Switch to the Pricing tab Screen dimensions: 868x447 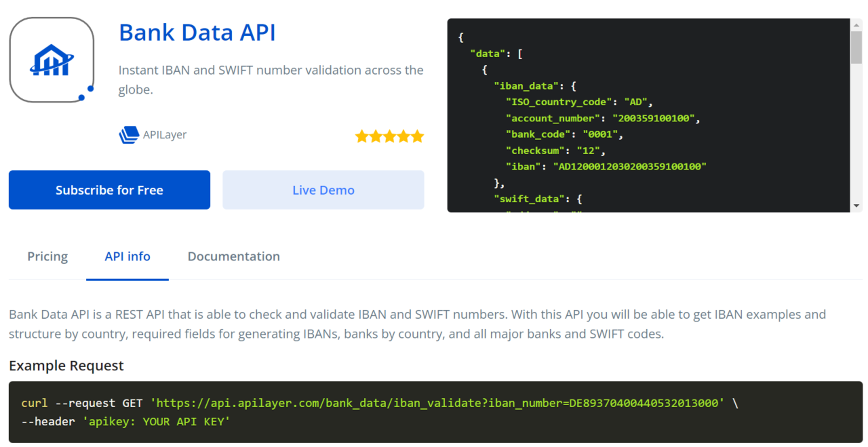tap(47, 256)
